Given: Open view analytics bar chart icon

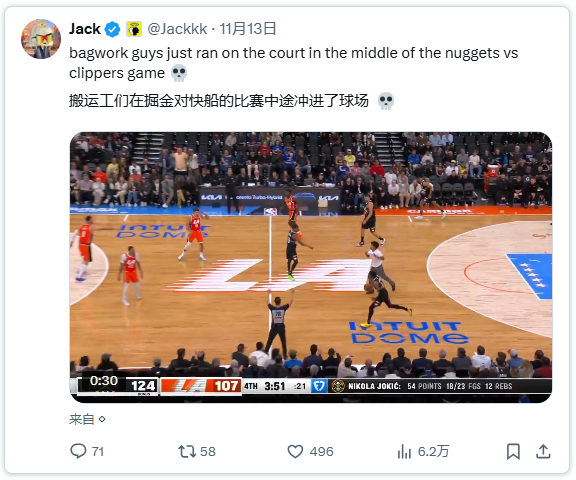Looking at the screenshot, I should (404, 451).
